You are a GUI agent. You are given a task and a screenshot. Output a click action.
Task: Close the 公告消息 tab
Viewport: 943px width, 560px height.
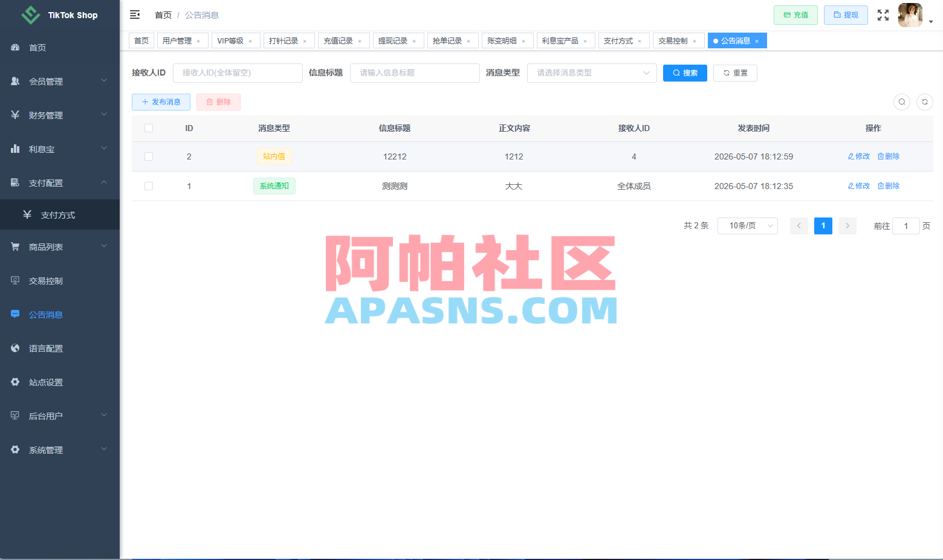(757, 41)
